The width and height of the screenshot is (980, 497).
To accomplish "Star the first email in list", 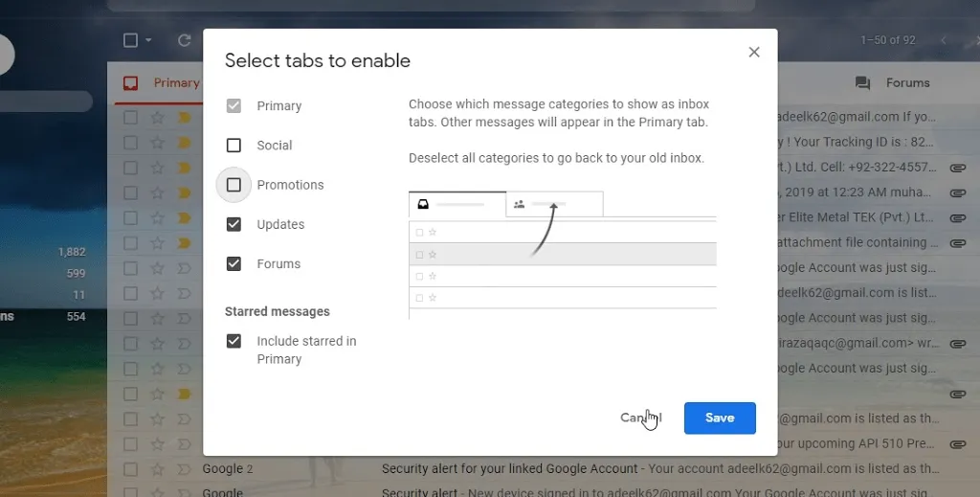I will (x=157, y=118).
